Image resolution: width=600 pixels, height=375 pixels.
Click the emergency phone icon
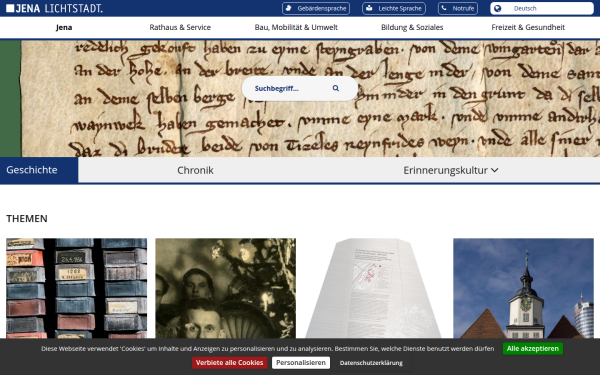[444, 8]
